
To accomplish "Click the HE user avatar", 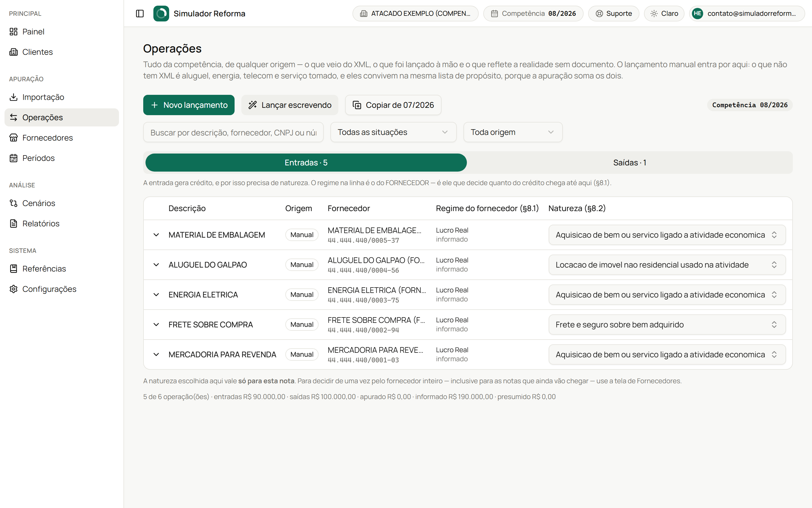I will [698, 14].
